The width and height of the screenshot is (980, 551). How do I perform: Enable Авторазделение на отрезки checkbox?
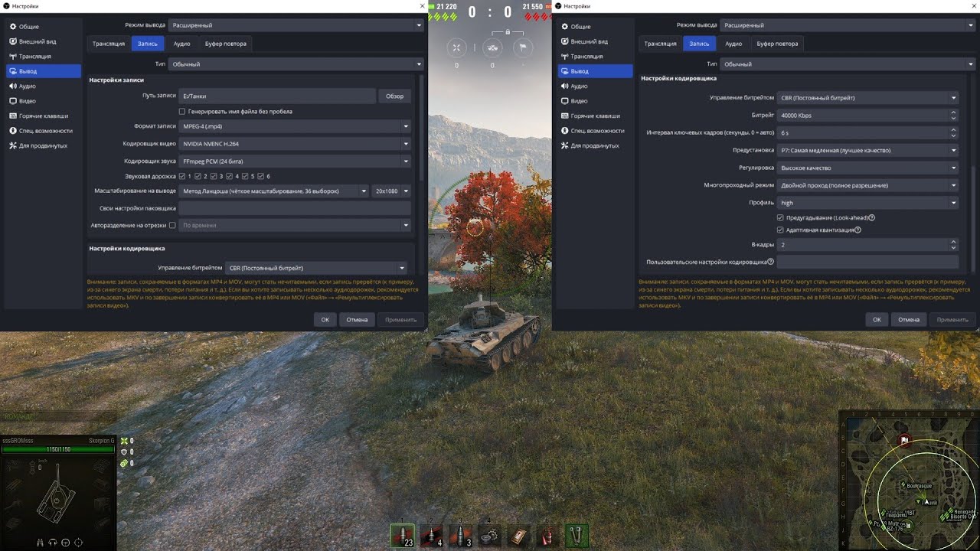point(172,226)
